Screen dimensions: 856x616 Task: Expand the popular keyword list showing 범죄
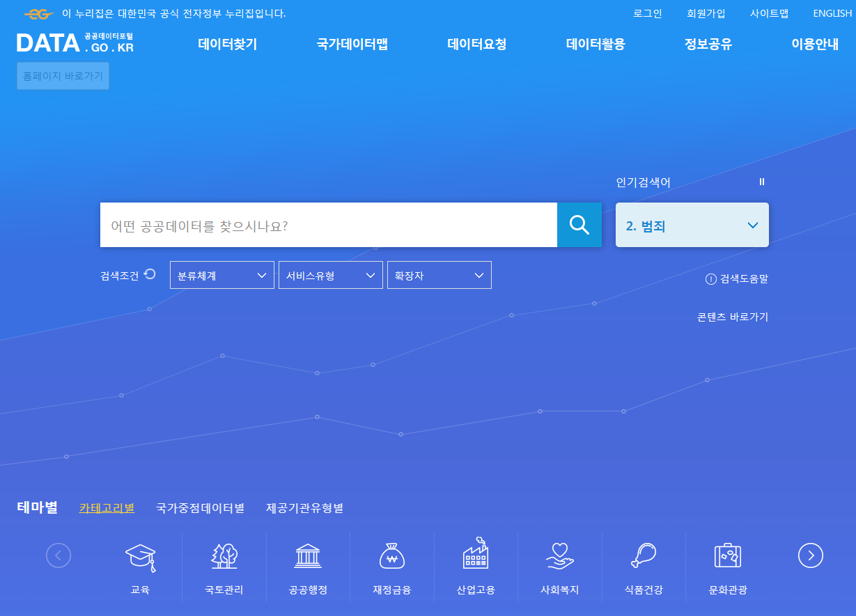tap(692, 225)
